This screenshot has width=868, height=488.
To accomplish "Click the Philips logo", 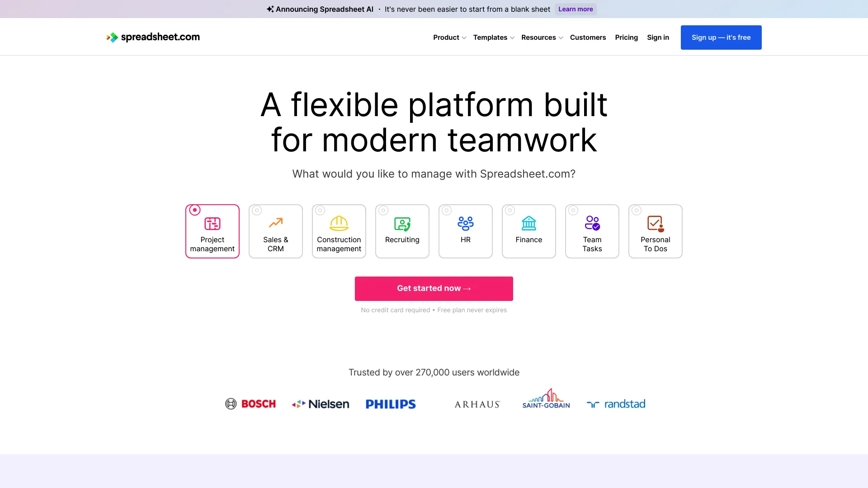I will click(x=391, y=404).
